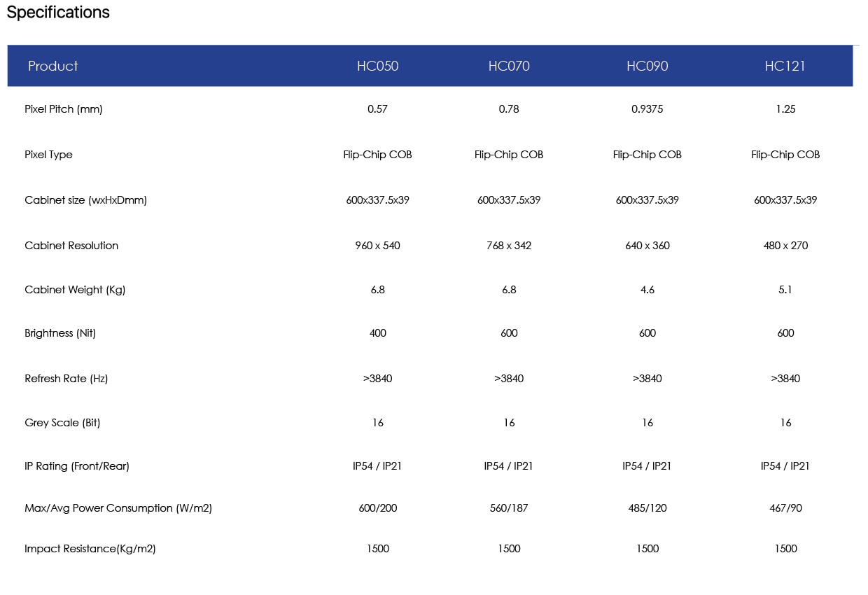The height and width of the screenshot is (595, 868).
Task: Click the 4.6 cabinet weight value
Action: point(647,290)
